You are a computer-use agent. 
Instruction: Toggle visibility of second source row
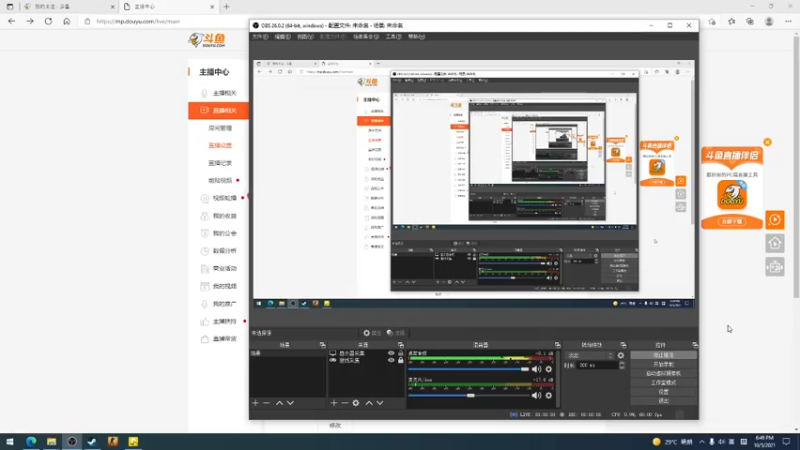391,360
